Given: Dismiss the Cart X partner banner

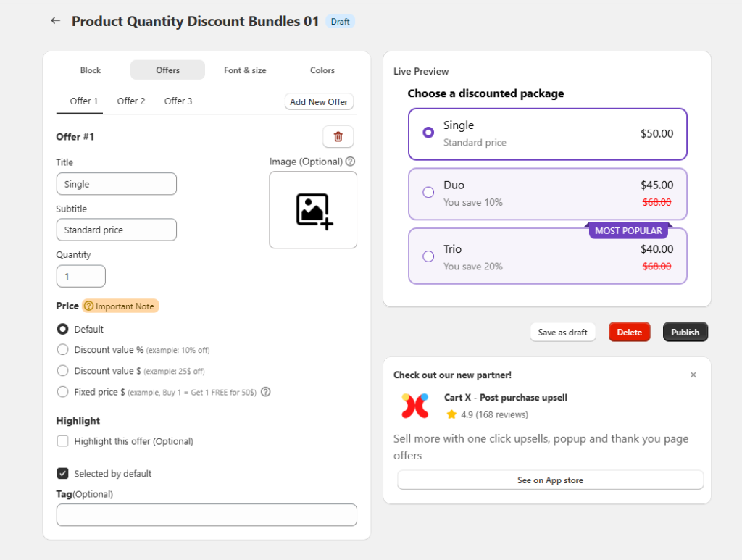Looking at the screenshot, I should click(693, 375).
